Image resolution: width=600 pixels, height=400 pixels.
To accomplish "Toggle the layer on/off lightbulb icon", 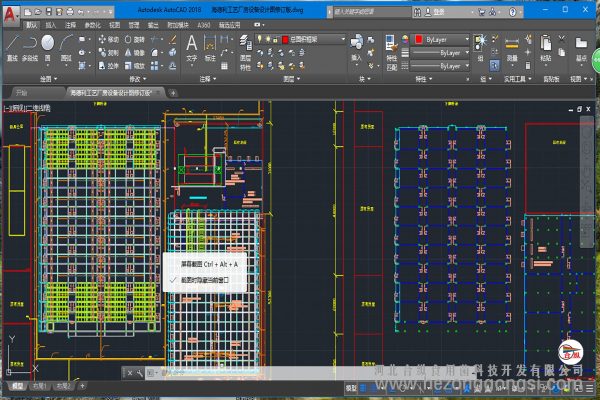I will [x=259, y=39].
